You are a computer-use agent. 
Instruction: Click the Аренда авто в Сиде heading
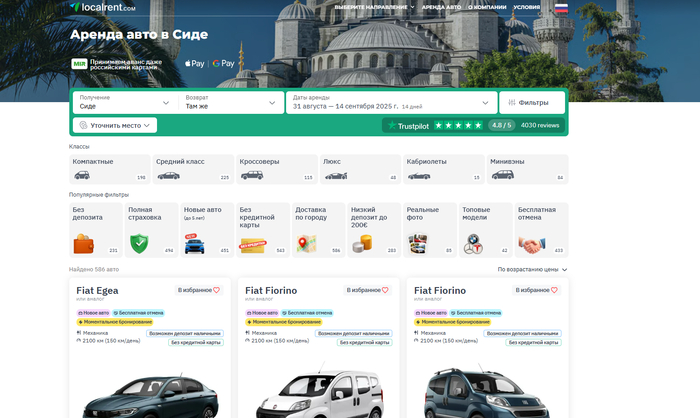(139, 34)
